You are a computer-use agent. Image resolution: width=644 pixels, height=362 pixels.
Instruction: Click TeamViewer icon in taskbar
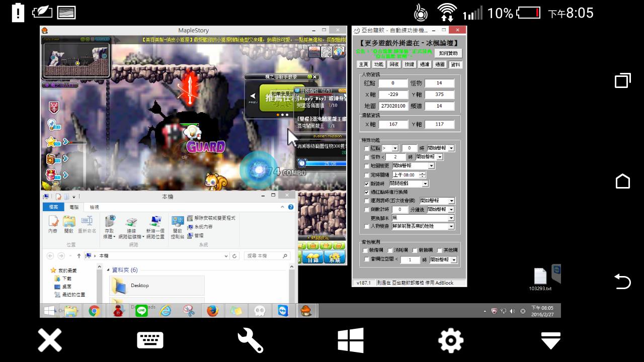pyautogui.click(x=283, y=311)
